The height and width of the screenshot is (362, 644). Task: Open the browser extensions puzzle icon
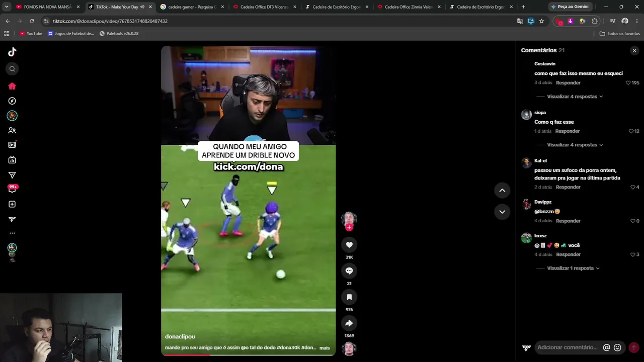[595, 21]
